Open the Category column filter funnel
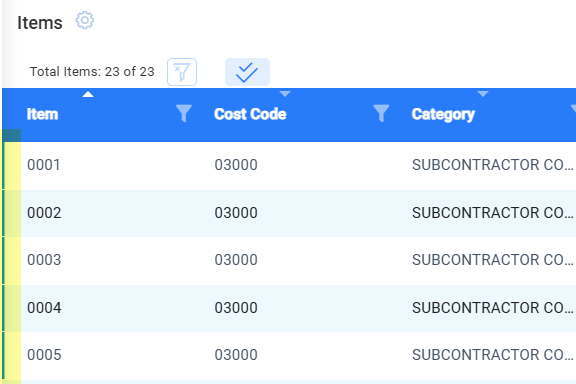The width and height of the screenshot is (576, 384). 573,110
